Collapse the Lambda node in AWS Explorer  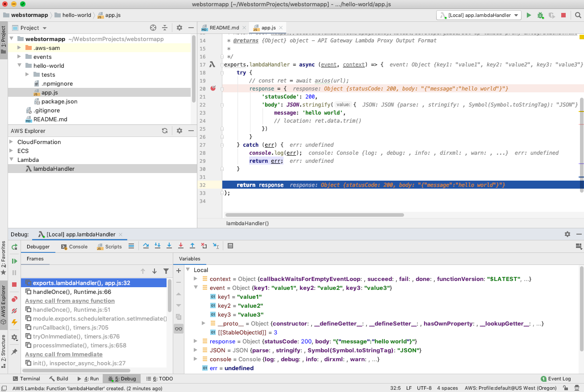(x=12, y=160)
